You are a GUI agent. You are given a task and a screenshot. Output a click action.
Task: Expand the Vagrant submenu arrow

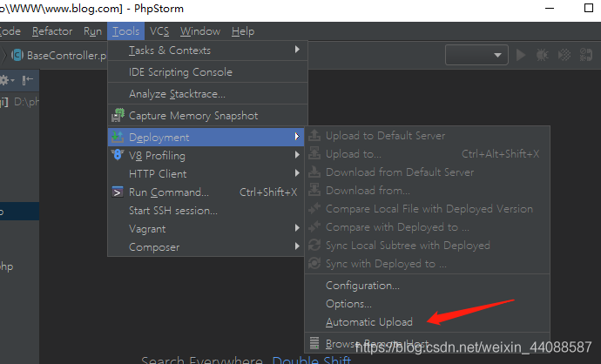point(297,228)
